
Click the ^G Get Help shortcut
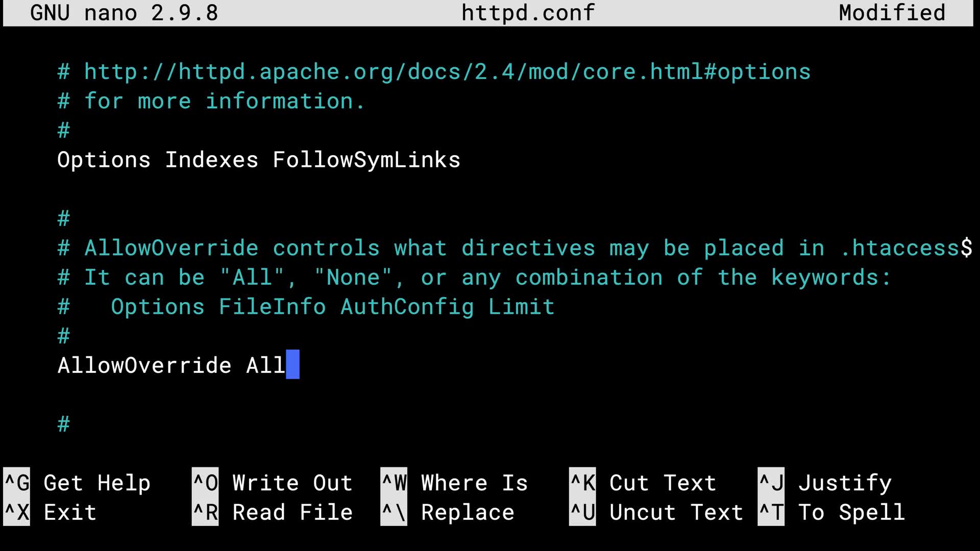(77, 483)
